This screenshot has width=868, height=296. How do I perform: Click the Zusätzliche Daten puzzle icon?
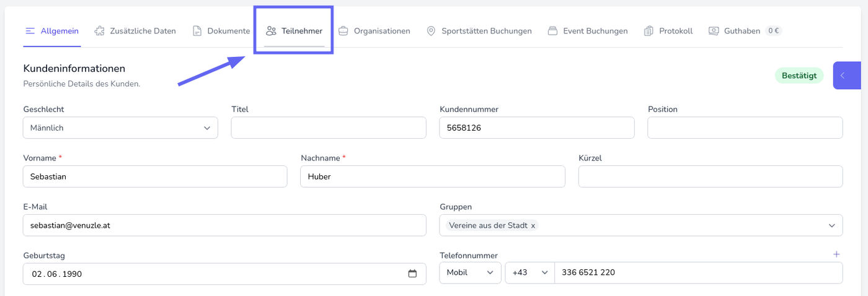tap(99, 31)
